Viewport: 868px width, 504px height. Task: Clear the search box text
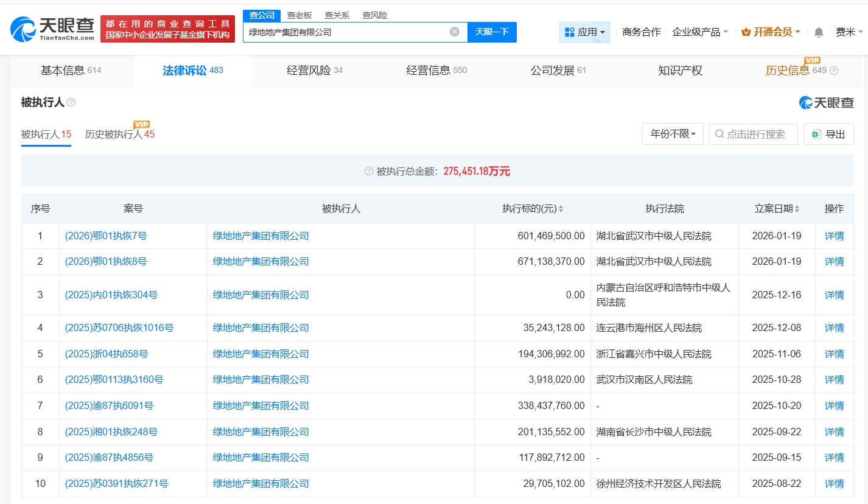tap(454, 32)
